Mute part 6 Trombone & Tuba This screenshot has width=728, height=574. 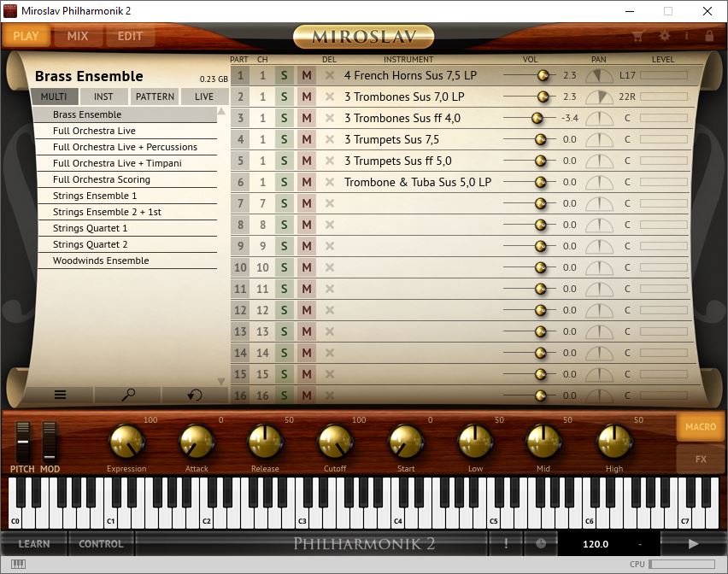coord(307,182)
